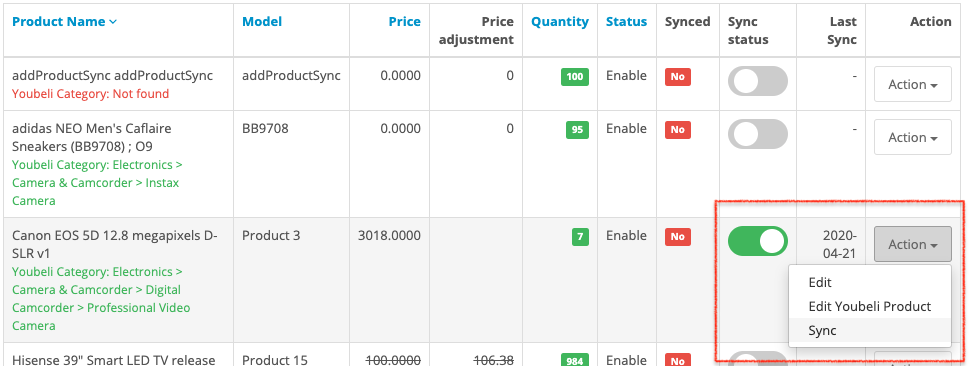Choose Edit Youbeli Product menu entry
The image size is (973, 366).
[869, 306]
